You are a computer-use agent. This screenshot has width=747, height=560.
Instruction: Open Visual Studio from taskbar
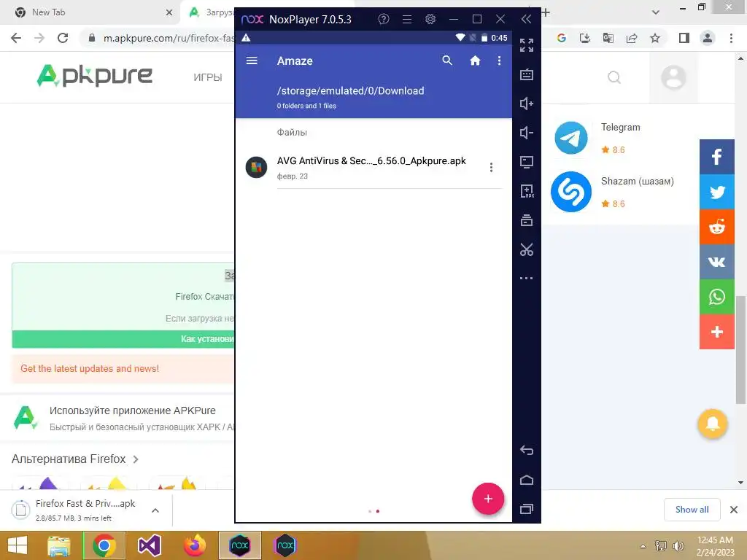point(149,545)
